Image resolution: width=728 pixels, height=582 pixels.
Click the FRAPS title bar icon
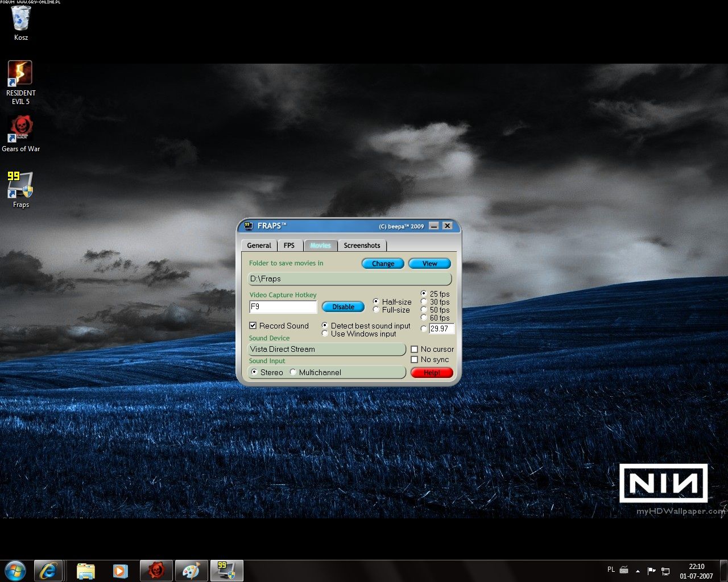pos(248,226)
